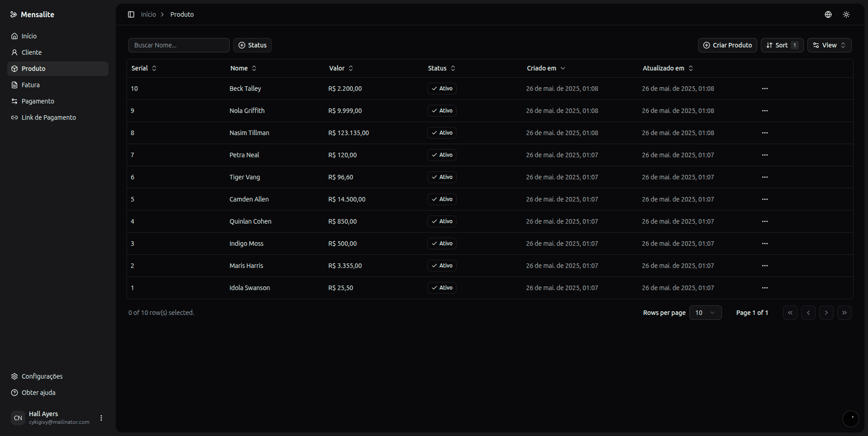Sort by the Valor column

341,68
